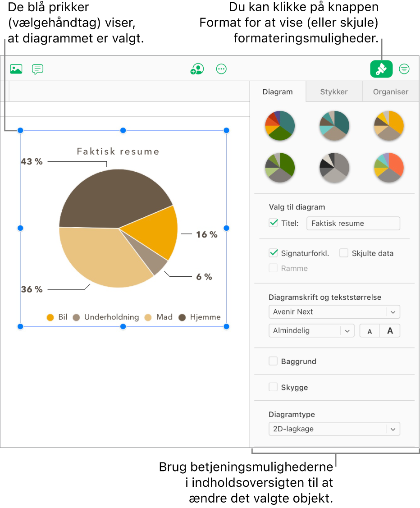The height and width of the screenshot is (508, 420).
Task: Open the Almindelig font style dropdown
Action: coord(311,330)
